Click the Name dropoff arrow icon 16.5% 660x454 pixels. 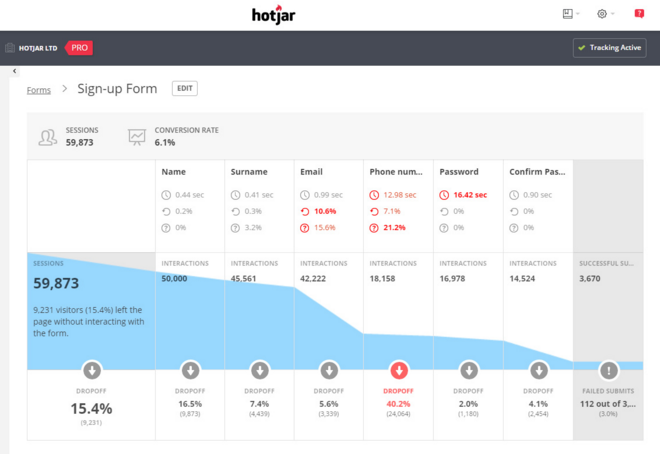(x=190, y=370)
